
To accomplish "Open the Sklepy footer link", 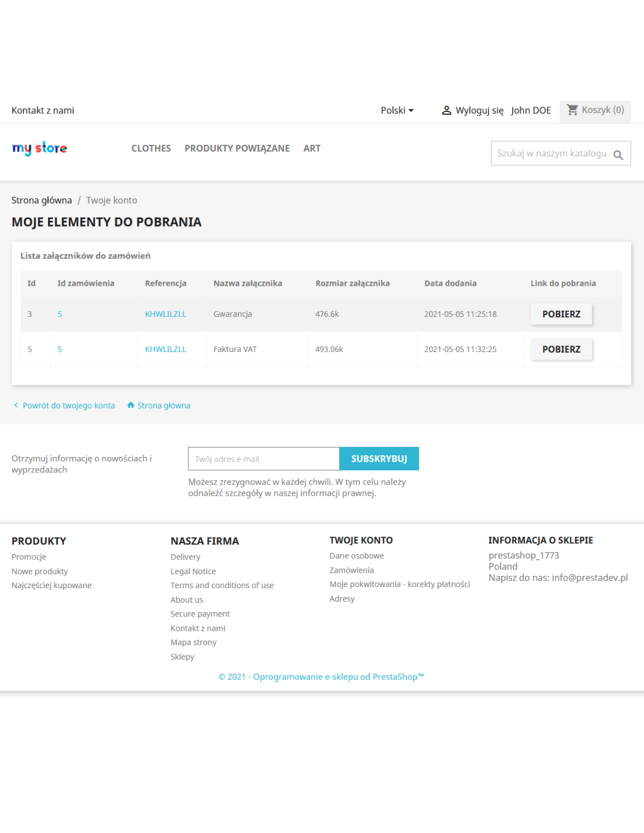I will click(182, 657).
